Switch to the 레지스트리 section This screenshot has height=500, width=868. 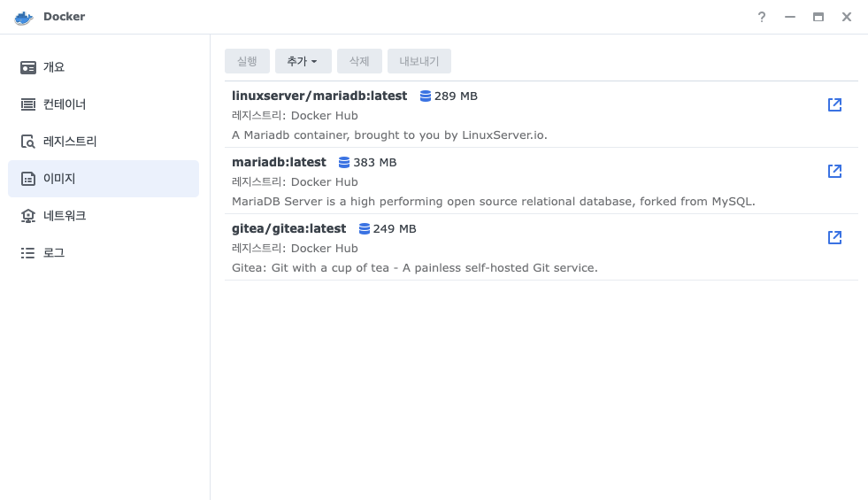[x=104, y=142]
